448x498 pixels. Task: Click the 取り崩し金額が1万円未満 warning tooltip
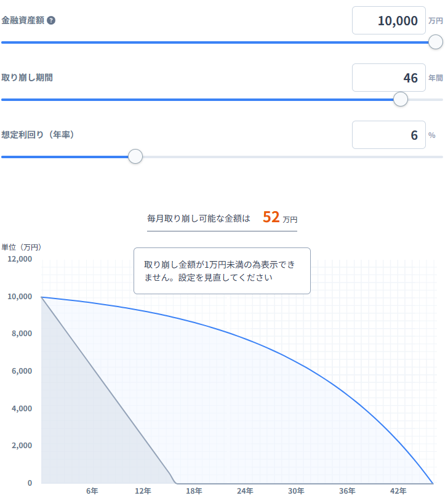coord(222,271)
